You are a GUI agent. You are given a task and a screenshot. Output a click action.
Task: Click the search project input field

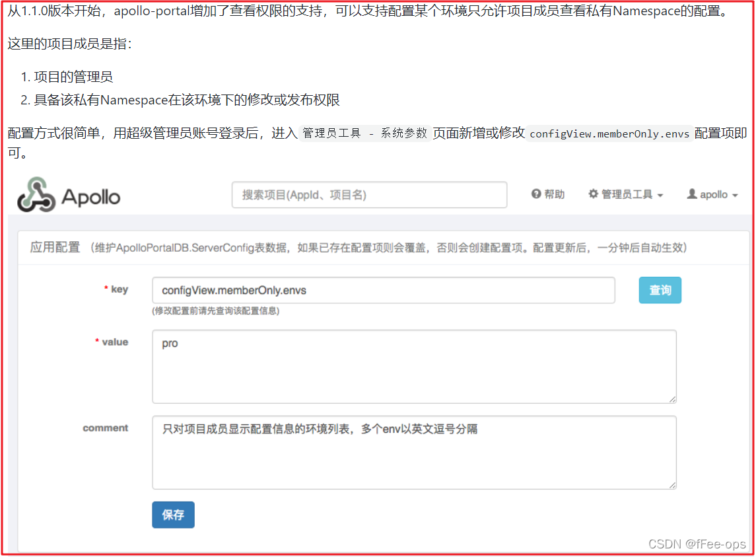pyautogui.click(x=369, y=195)
